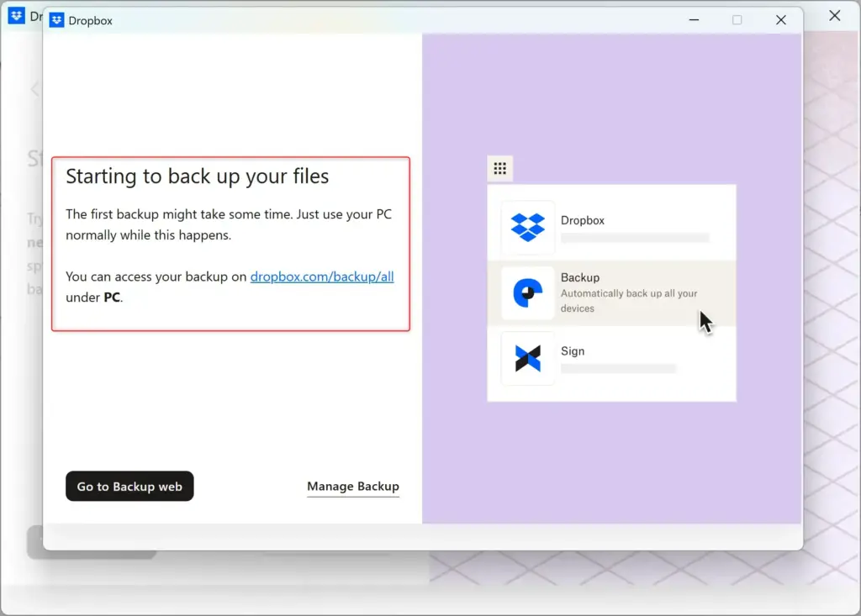Click the Dropbox logo in the app list
The height and width of the screenshot is (616, 861).
pos(528,227)
